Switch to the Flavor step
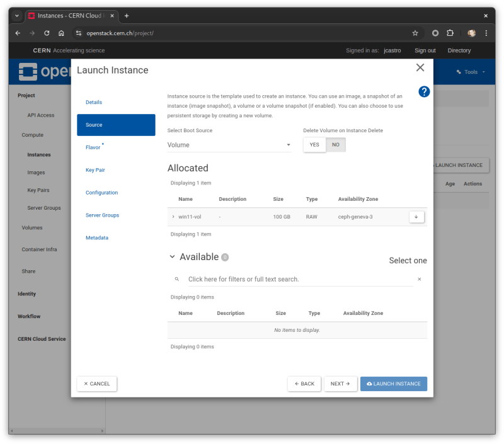Image resolution: width=504 pixels, height=444 pixels. click(92, 147)
